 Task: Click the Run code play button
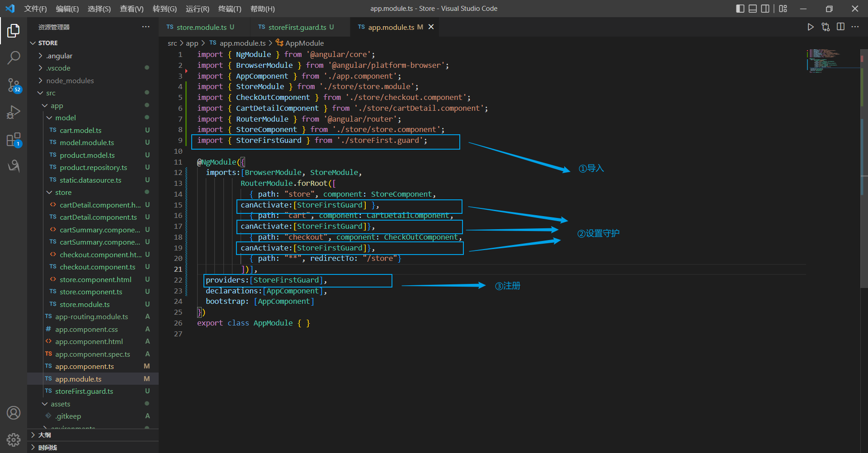(811, 27)
